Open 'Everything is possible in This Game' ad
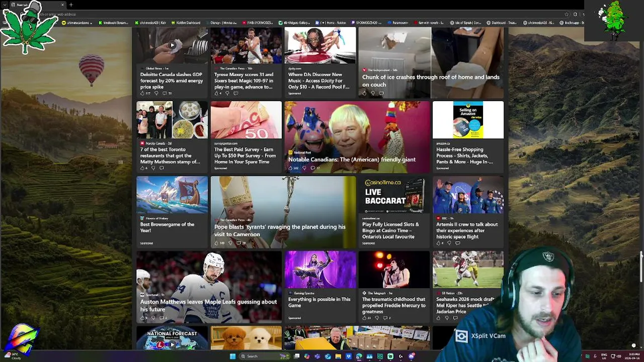 (319, 302)
